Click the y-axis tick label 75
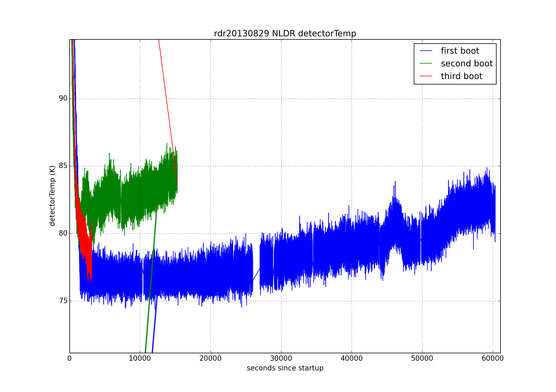Screen dimensions: 556x392 point(63,301)
